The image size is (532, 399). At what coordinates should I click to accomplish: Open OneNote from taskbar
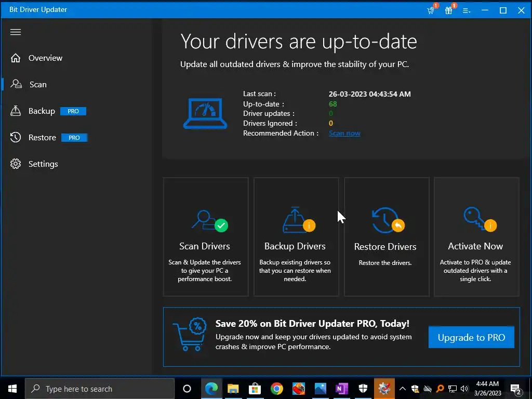pyautogui.click(x=342, y=389)
